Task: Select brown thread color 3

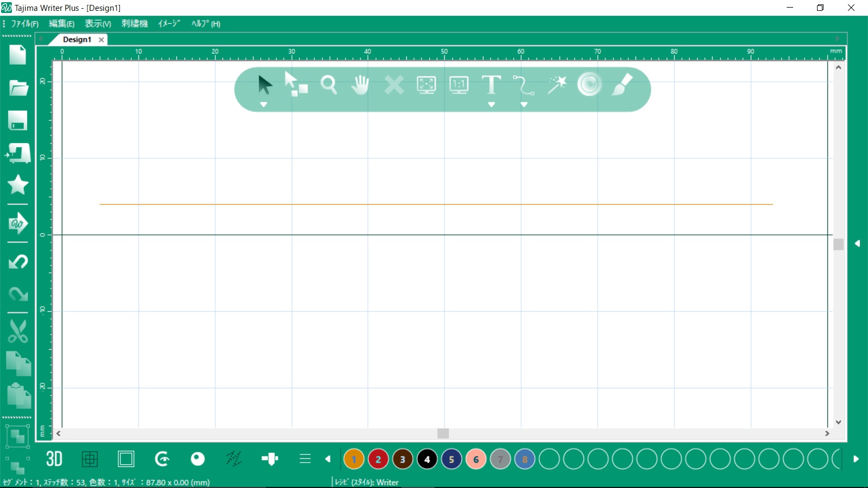Action: coord(403,459)
